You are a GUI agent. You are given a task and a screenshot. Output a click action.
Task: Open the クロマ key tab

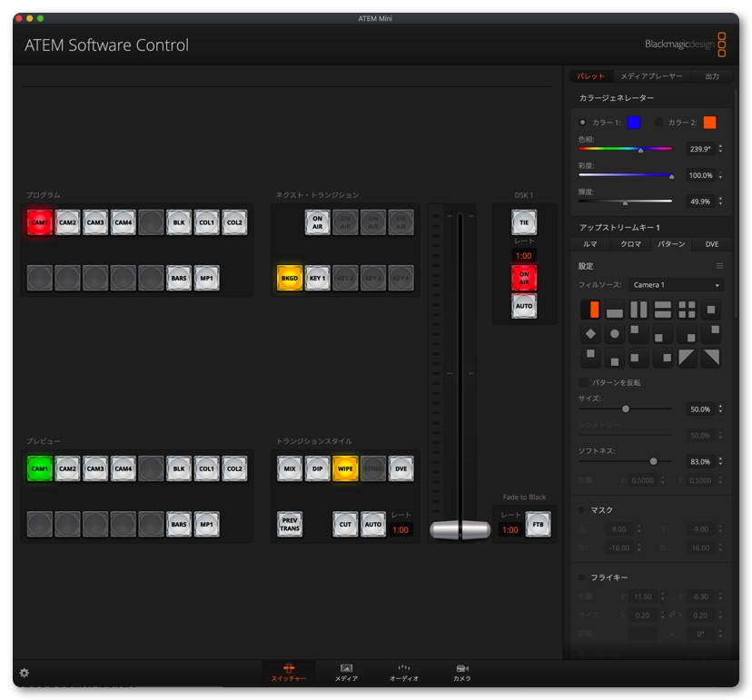pyautogui.click(x=630, y=244)
